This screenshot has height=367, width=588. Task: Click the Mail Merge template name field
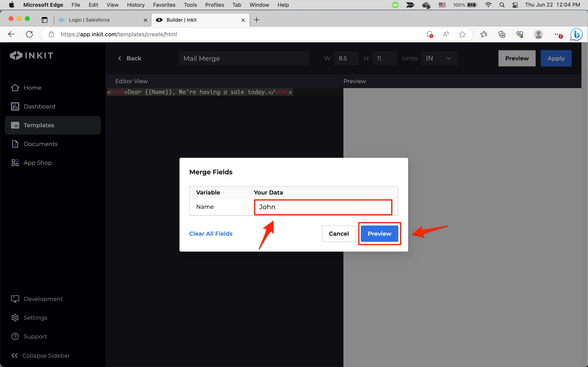coord(243,58)
